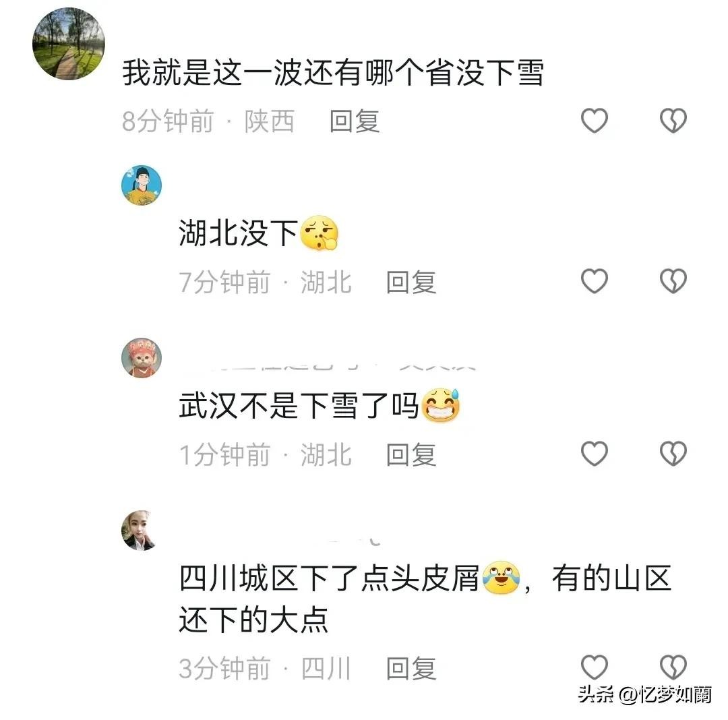Image resolution: width=728 pixels, height=720 pixels.
Task: Dislike the '武汉不是下雪了吗' comment
Action: [673, 453]
